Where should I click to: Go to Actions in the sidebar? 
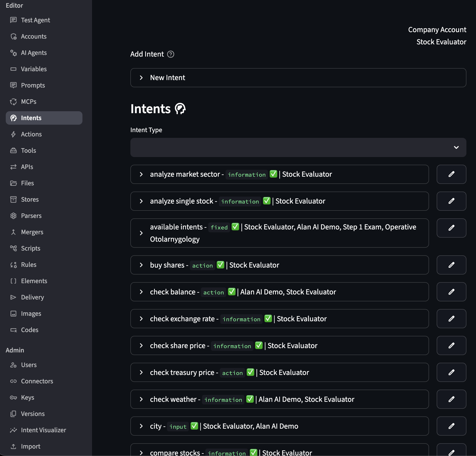31,134
